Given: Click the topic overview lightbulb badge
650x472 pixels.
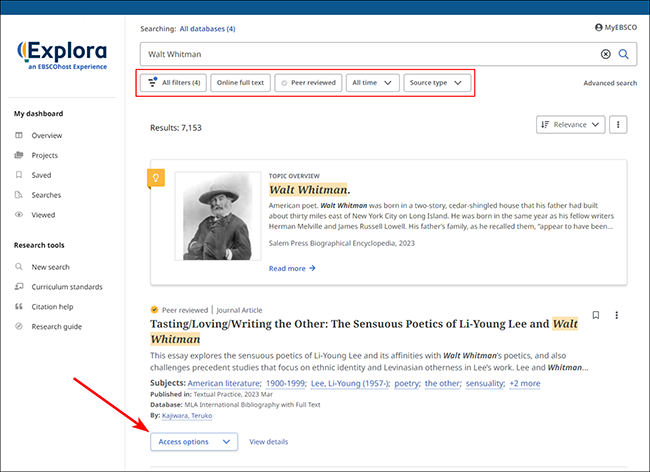Looking at the screenshot, I should point(156,179).
